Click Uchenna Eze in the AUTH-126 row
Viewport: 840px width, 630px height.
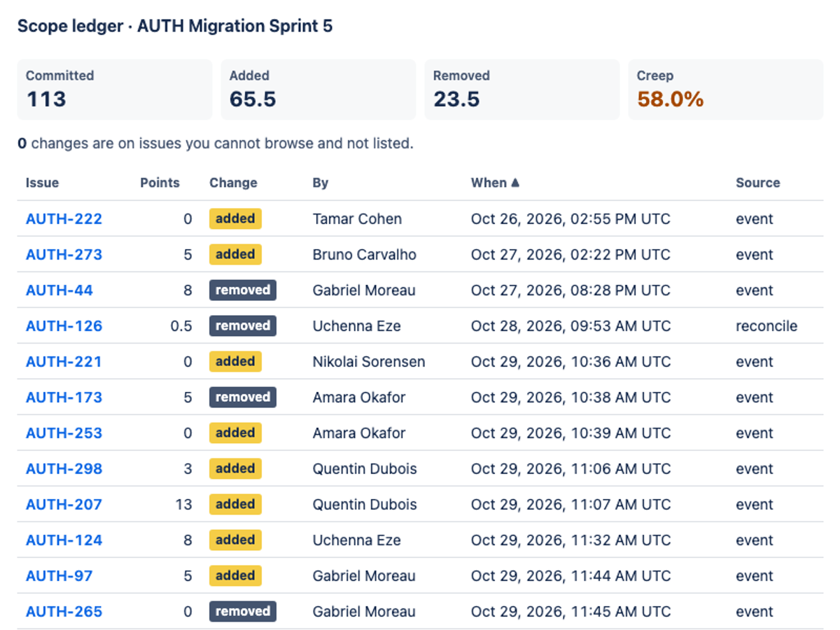click(x=357, y=326)
